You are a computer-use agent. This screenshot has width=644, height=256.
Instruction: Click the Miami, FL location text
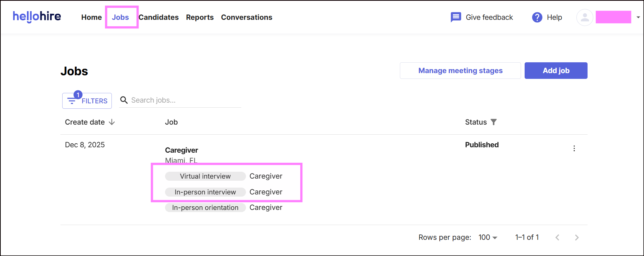[x=181, y=160]
